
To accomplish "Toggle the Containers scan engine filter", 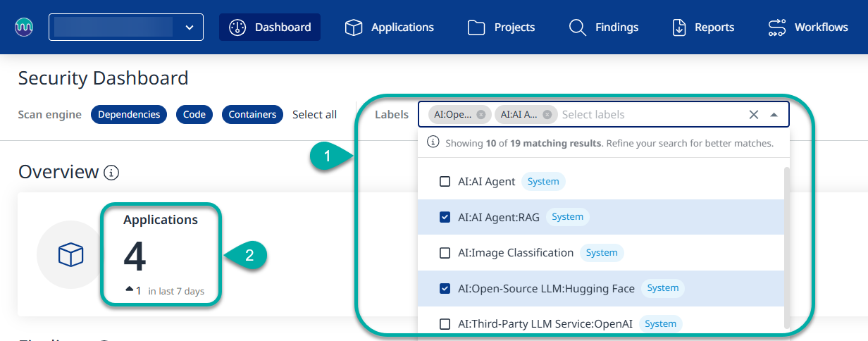I will [x=252, y=115].
